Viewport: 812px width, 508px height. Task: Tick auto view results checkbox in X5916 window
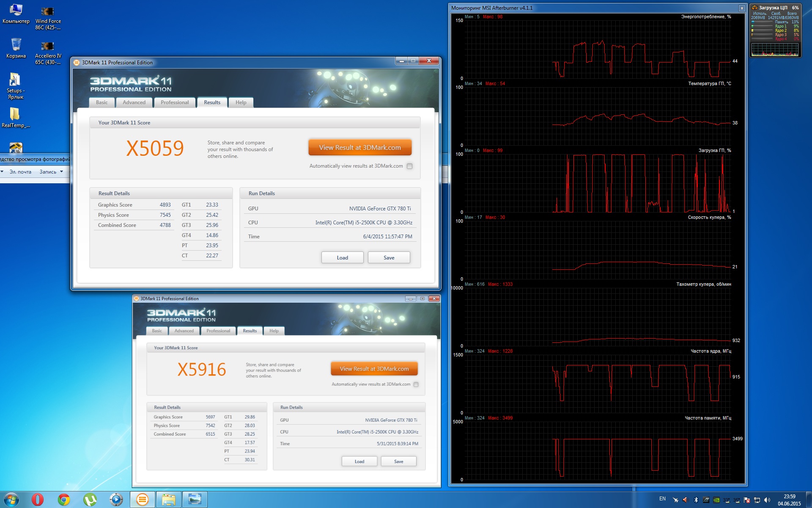416,384
